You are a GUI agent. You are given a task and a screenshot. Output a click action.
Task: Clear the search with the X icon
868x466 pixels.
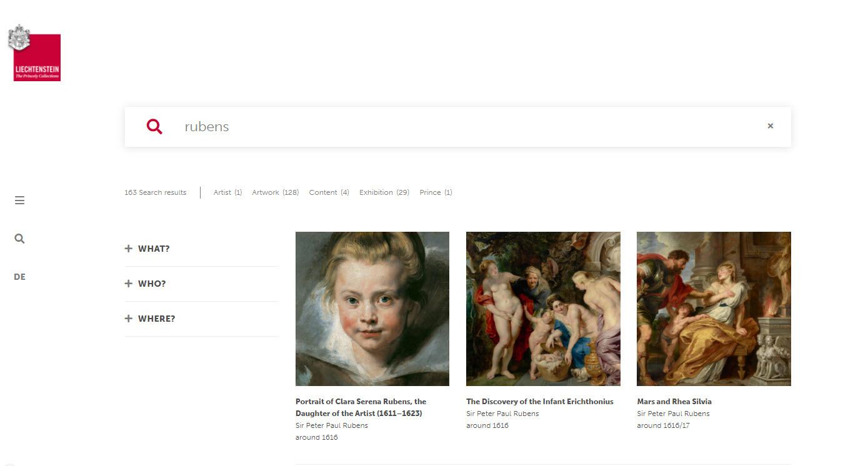[771, 126]
